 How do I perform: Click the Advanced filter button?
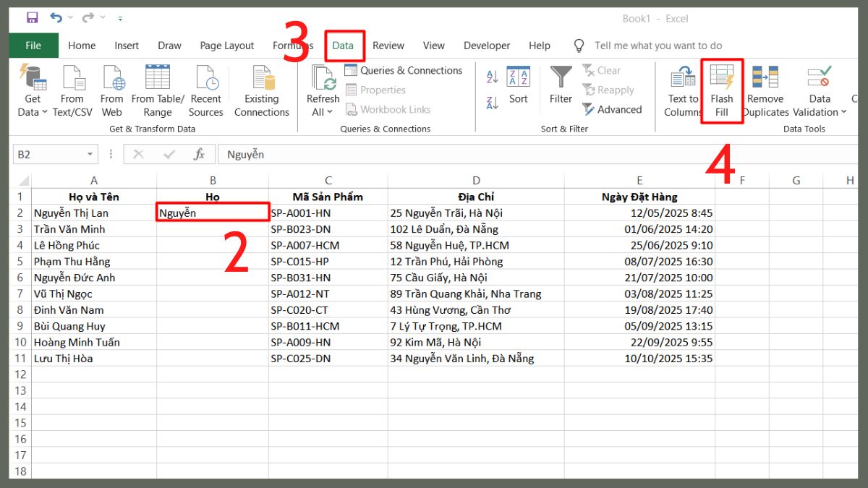(613, 109)
